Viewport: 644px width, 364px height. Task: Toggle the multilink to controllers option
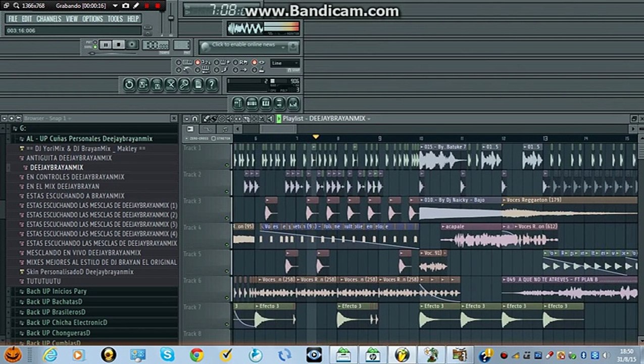pyautogui.click(x=254, y=70)
